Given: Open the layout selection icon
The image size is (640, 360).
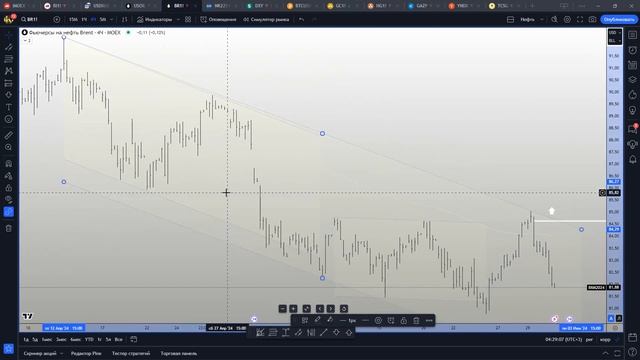Looking at the screenshot, I should [x=510, y=19].
